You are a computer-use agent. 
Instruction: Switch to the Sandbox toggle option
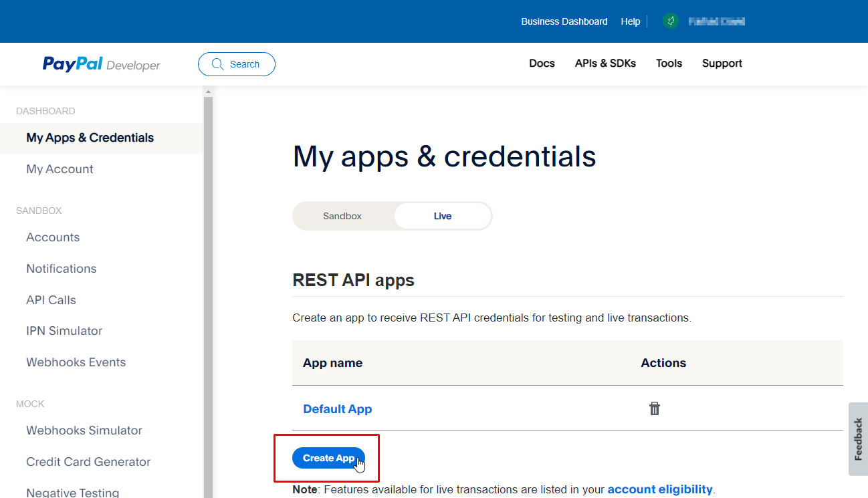click(x=342, y=216)
